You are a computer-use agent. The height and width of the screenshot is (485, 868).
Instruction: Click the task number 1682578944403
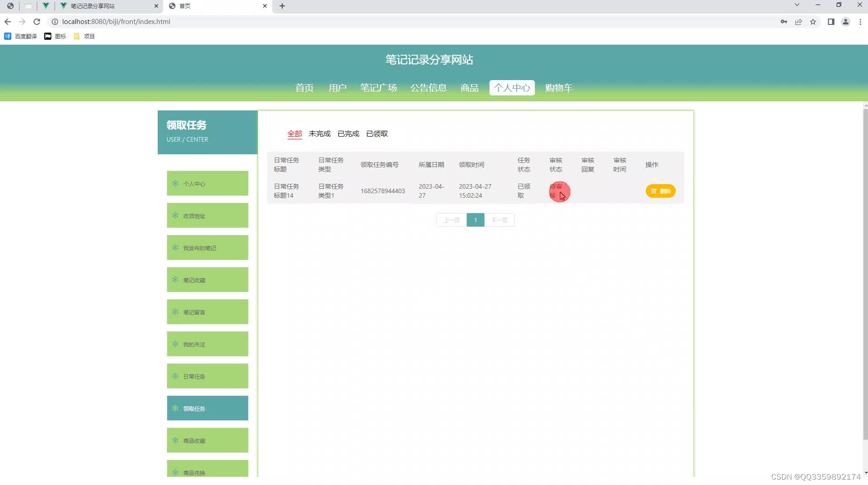[382, 191]
